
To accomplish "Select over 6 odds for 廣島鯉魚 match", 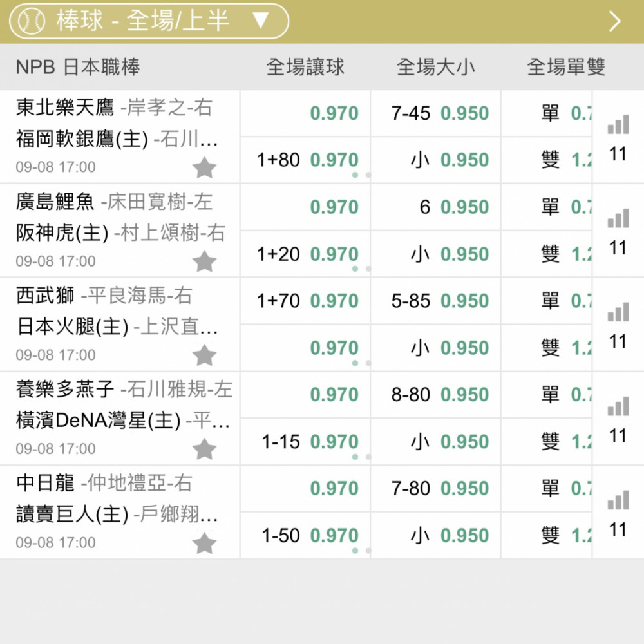I will click(435, 207).
